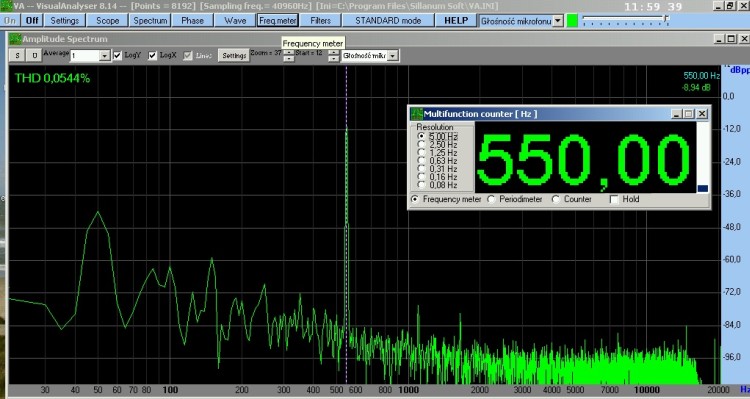Select 0,63 Hz resolution
750x399 pixels.
point(421,161)
